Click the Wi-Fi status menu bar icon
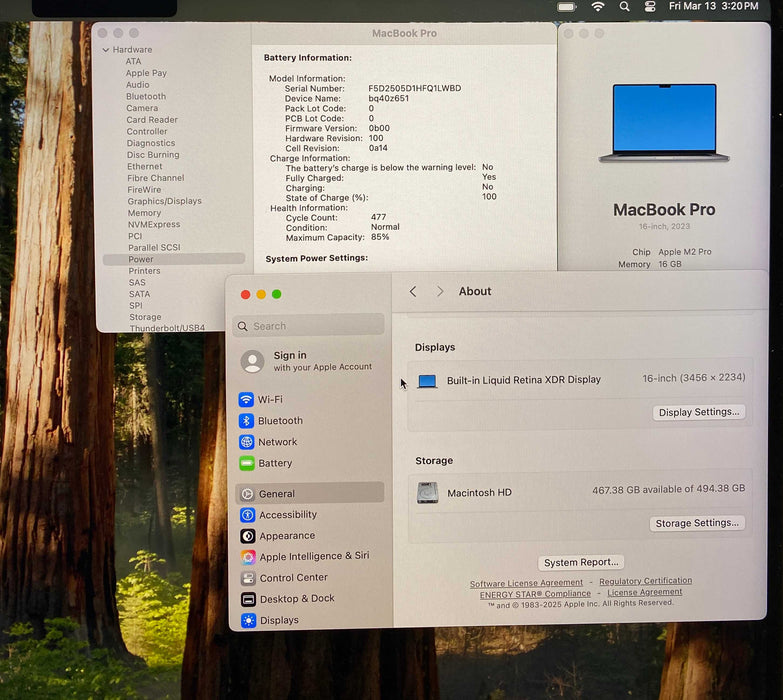Screen dimensions: 783x700 598,6
